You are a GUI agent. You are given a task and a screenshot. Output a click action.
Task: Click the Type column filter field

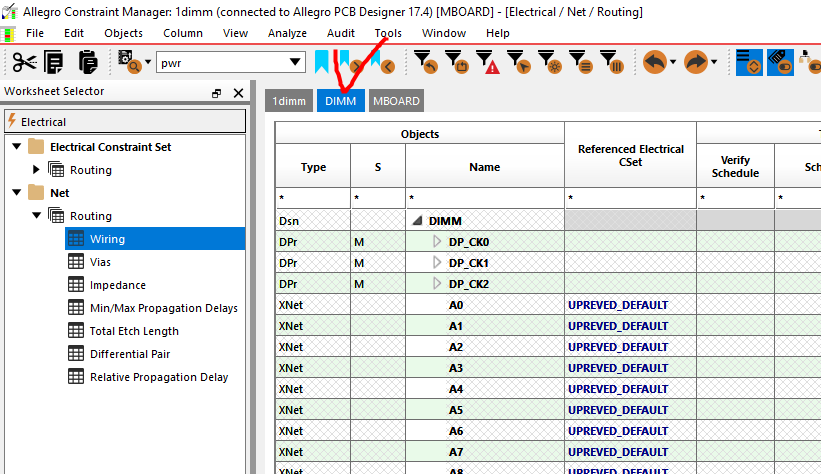coord(313,198)
